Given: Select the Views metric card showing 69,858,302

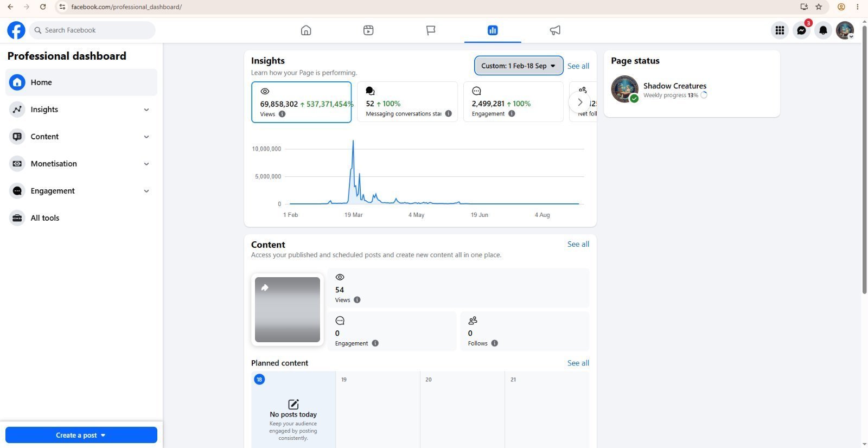Looking at the screenshot, I should (x=301, y=102).
